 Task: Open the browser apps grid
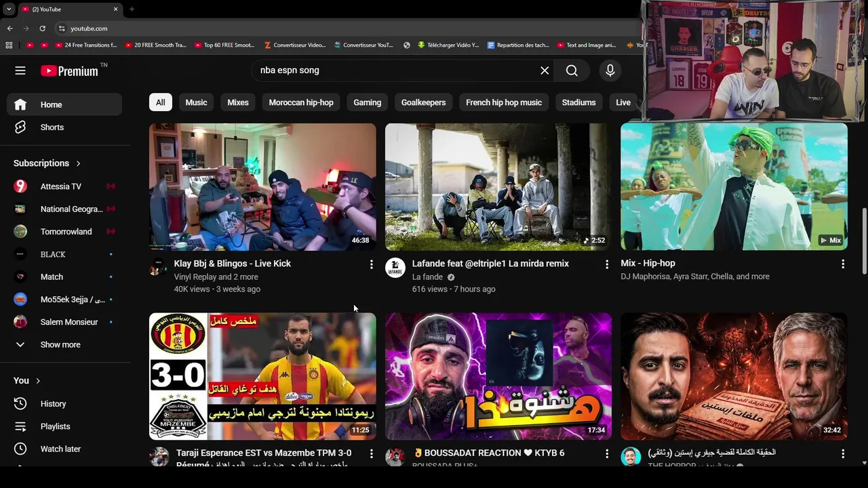click(9, 45)
